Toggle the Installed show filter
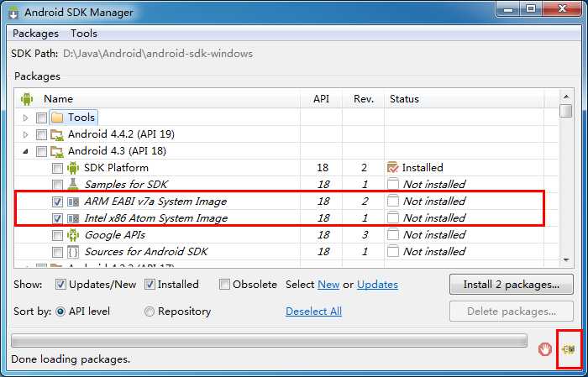Image resolution: width=588 pixels, height=377 pixels. coord(150,285)
